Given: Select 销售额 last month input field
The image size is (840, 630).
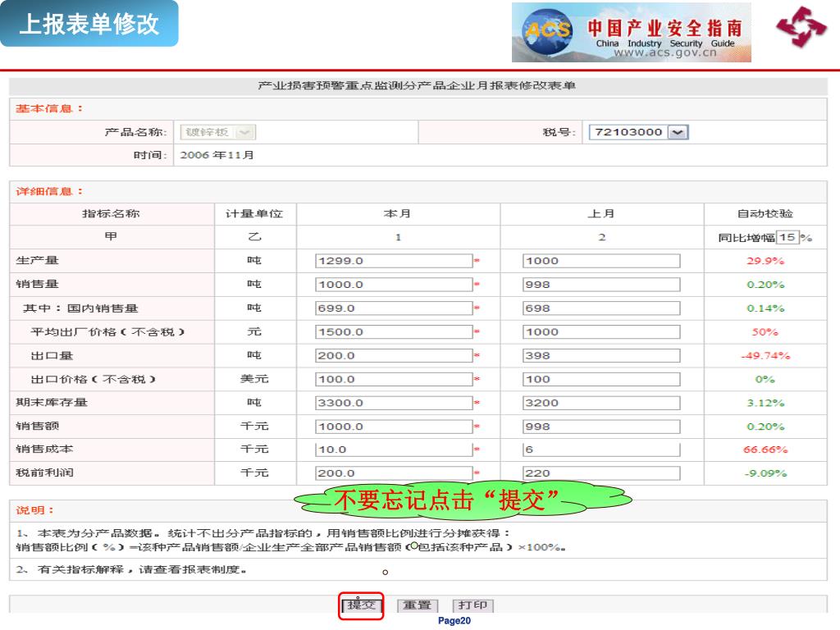Looking at the screenshot, I should tap(601, 427).
